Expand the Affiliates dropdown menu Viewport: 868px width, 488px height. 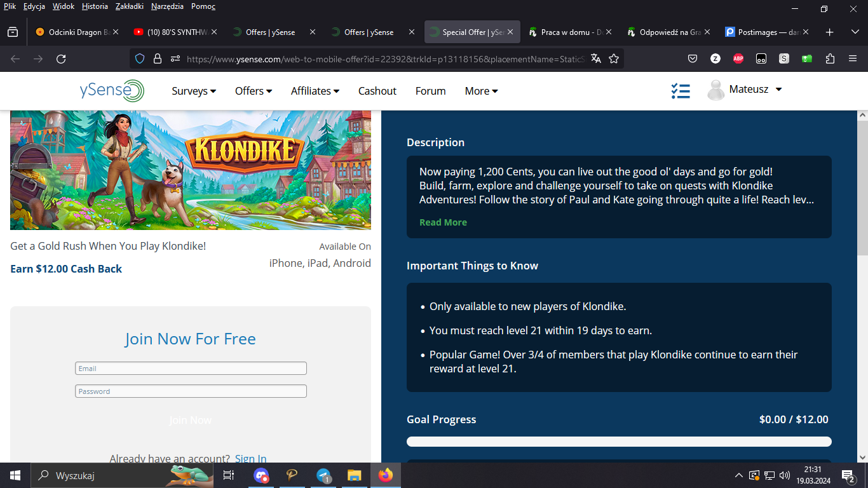point(315,91)
